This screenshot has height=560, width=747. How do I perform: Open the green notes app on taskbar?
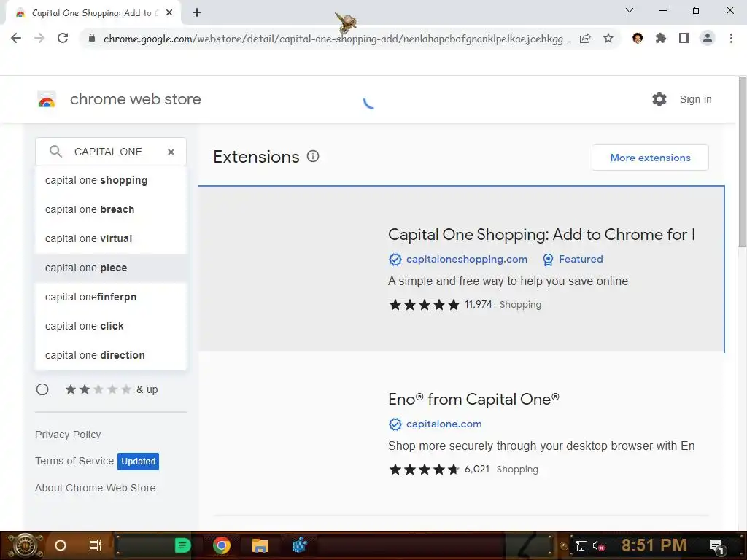point(182,545)
